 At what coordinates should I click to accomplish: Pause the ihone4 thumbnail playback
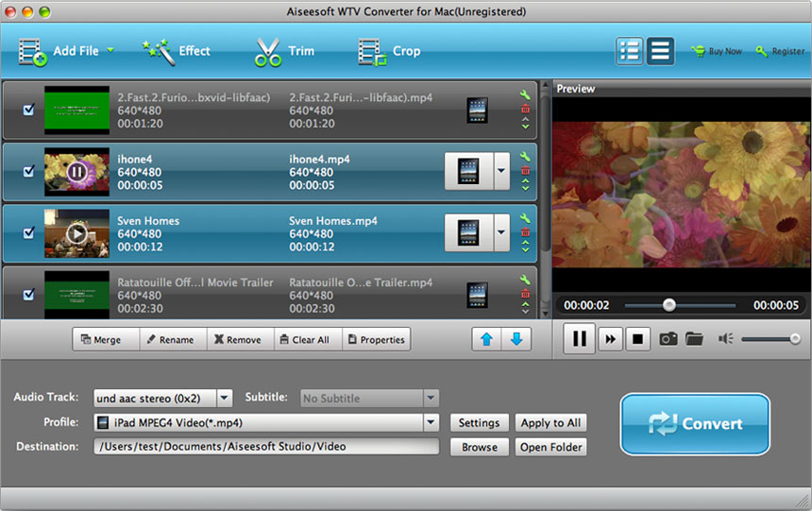tap(76, 172)
